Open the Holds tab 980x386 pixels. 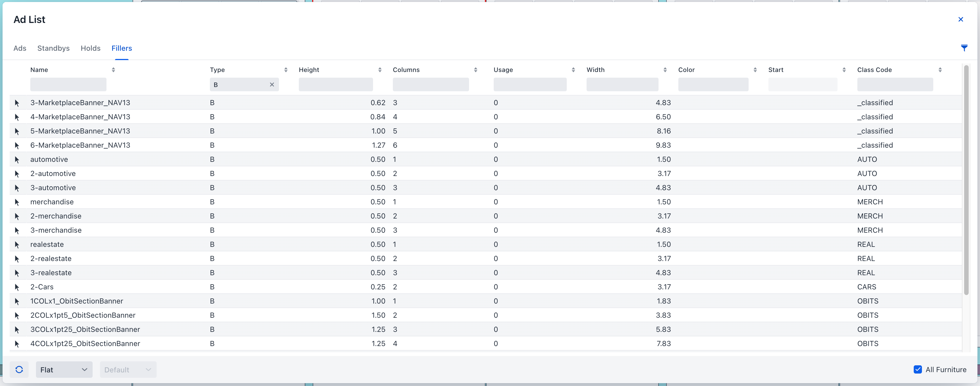click(91, 48)
